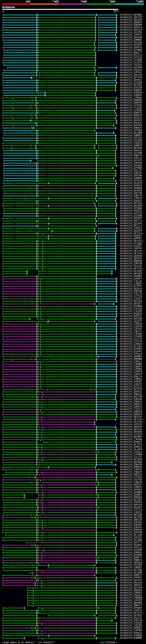
Task: Select the UniRef100_C1KZ57 label
Action: pyautogui.click(x=131, y=246)
